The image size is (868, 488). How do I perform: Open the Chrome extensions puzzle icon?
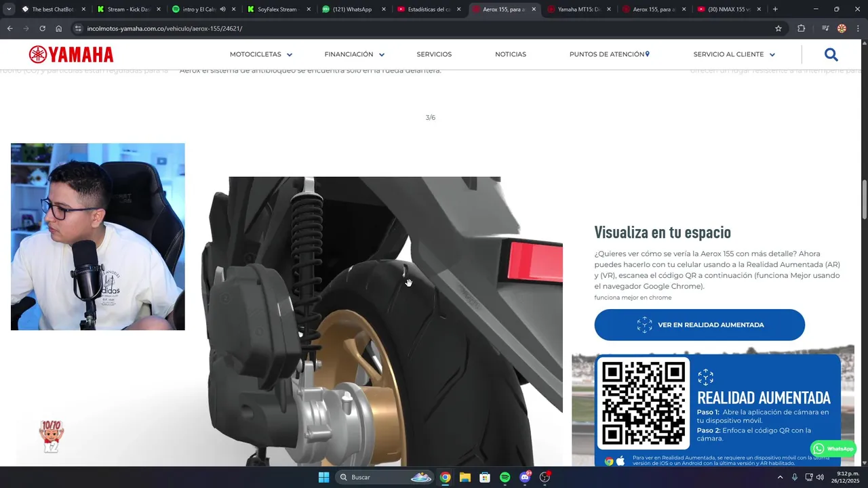pos(802,28)
